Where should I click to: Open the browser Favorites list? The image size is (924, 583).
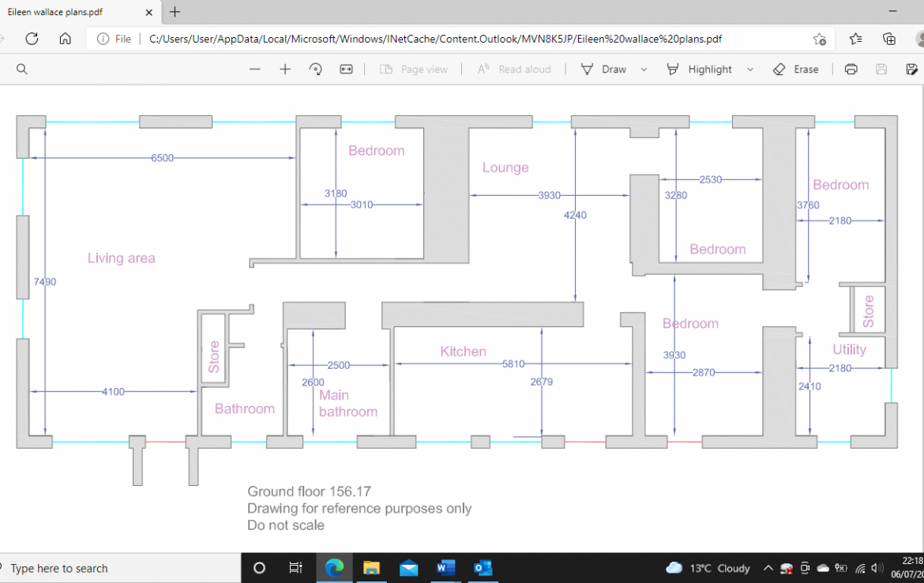coord(855,39)
